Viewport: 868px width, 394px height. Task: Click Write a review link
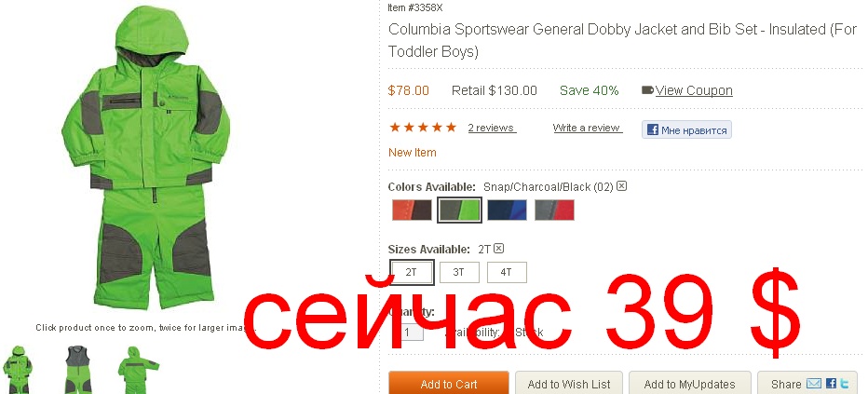[x=588, y=128]
